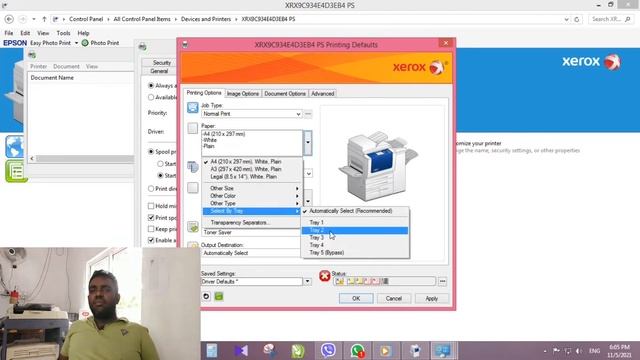Expand the Other Color submenu
The image size is (640, 360).
tap(251, 196)
